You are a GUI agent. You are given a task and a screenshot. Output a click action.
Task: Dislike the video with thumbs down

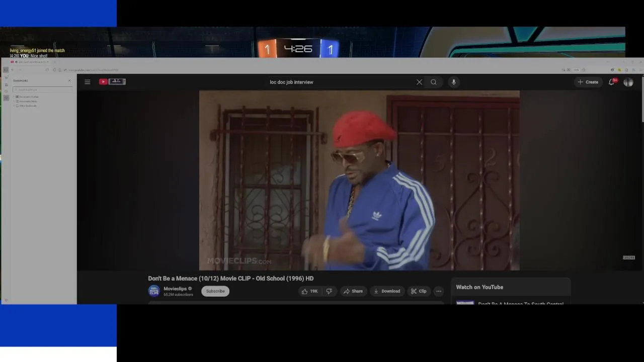[329, 291]
